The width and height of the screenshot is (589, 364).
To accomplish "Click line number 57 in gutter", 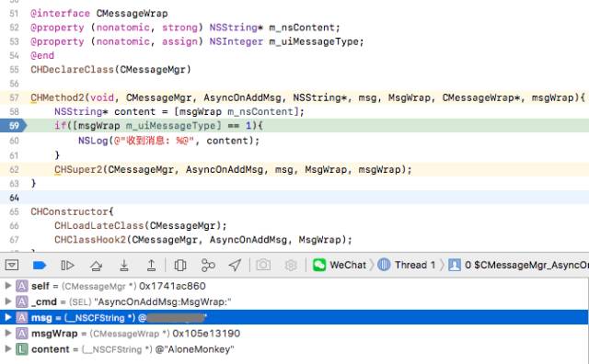I will pos(14,97).
